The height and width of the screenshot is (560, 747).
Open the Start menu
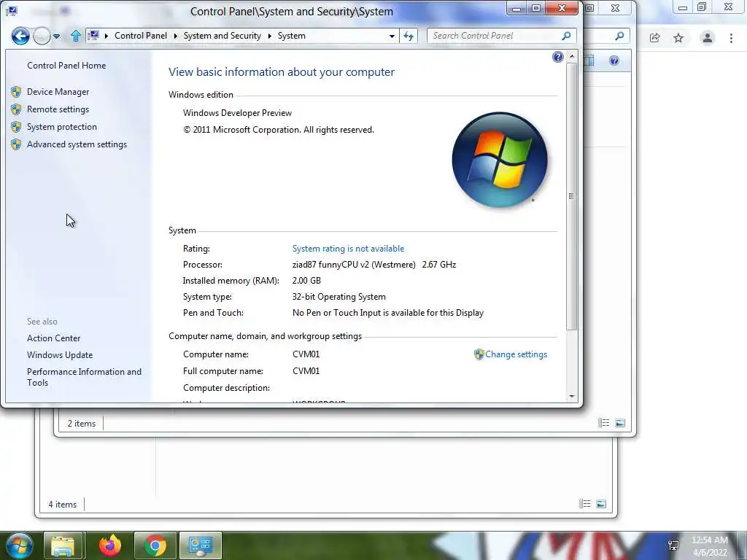20,545
